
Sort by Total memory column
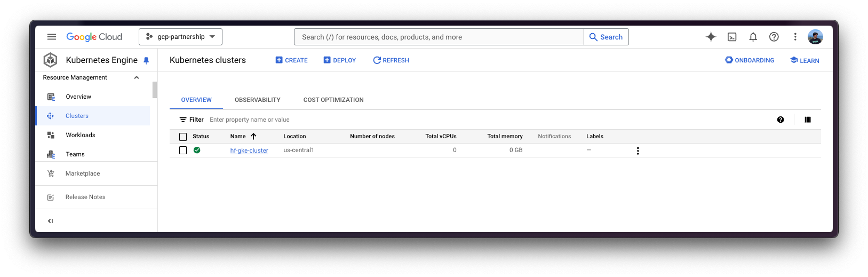tap(505, 137)
